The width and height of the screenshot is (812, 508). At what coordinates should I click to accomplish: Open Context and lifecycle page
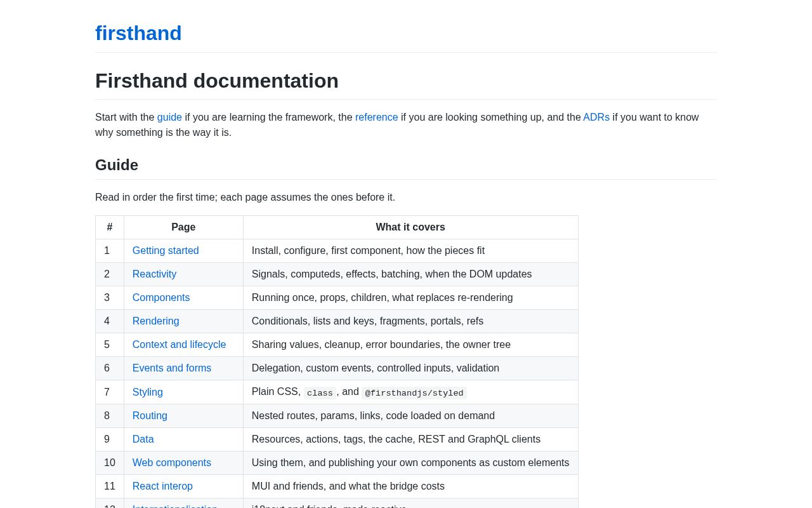179,345
